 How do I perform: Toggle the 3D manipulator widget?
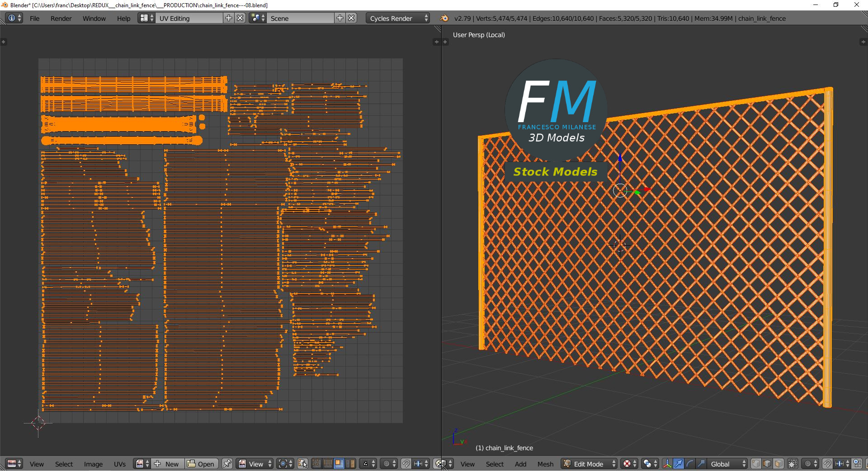(667, 464)
